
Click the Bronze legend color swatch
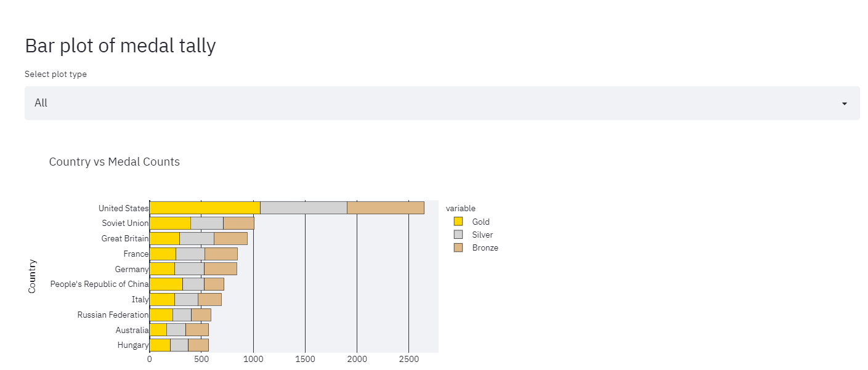(458, 247)
